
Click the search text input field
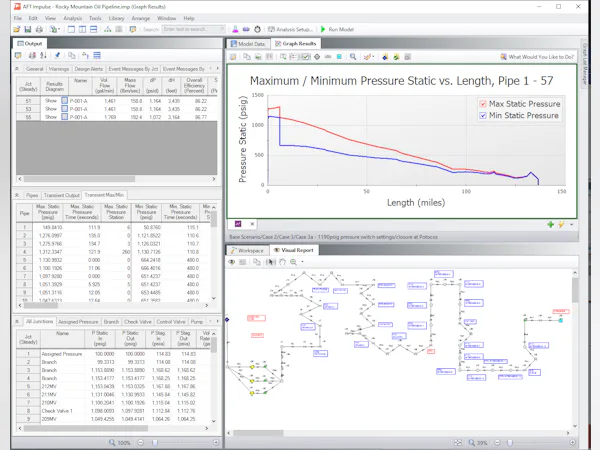point(193,29)
